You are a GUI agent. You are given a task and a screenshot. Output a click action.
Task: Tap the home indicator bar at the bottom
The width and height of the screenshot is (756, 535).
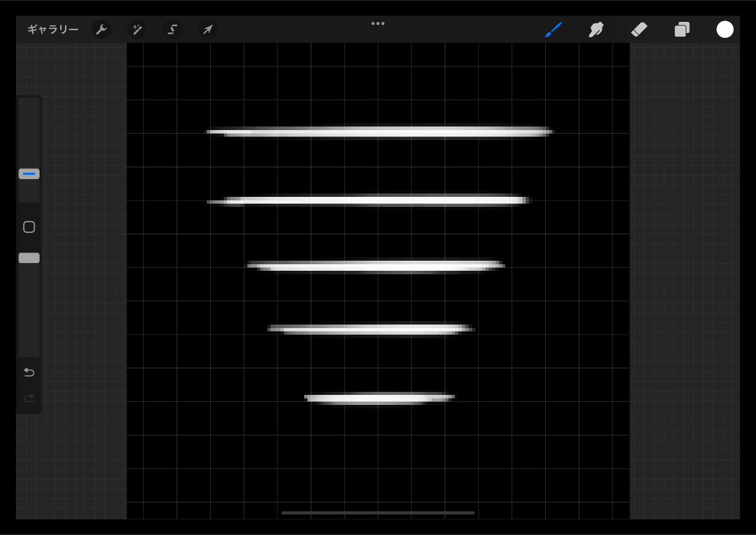tap(378, 513)
